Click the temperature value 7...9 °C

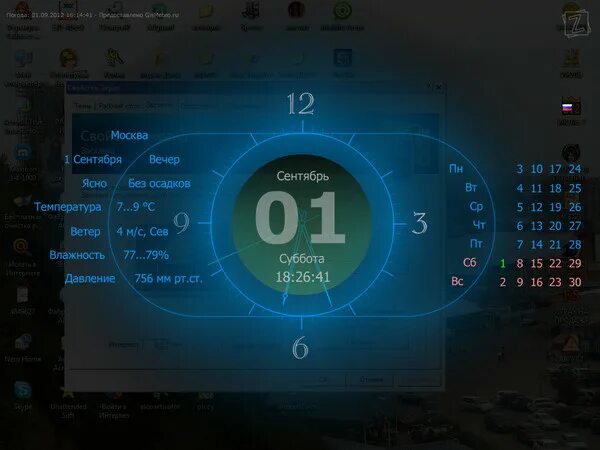point(136,207)
